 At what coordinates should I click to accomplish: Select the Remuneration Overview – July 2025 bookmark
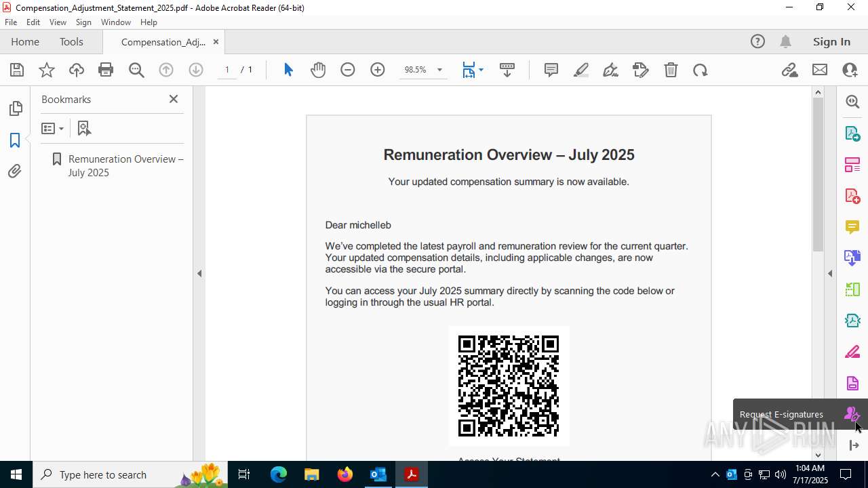point(126,165)
